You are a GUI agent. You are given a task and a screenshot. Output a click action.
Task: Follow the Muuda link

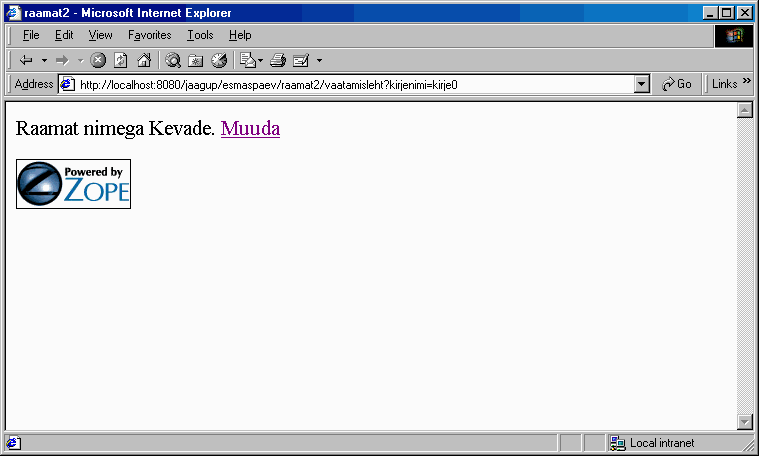(x=250, y=128)
